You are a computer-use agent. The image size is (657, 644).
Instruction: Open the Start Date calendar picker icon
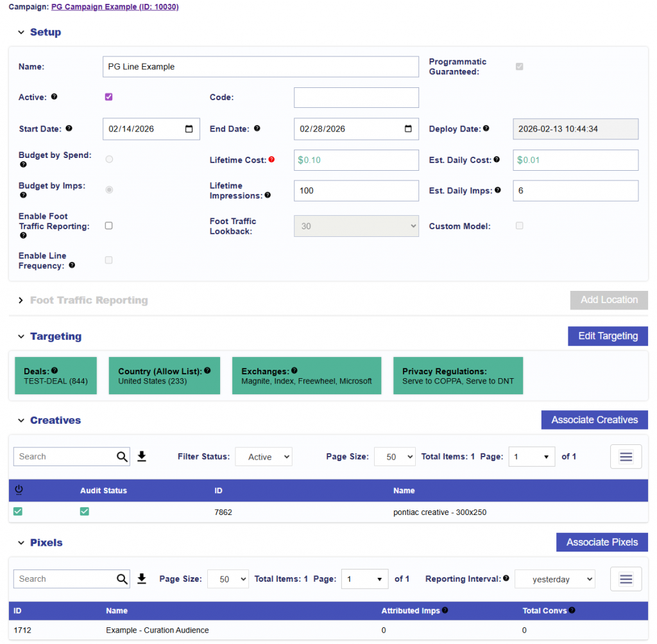[x=189, y=129]
